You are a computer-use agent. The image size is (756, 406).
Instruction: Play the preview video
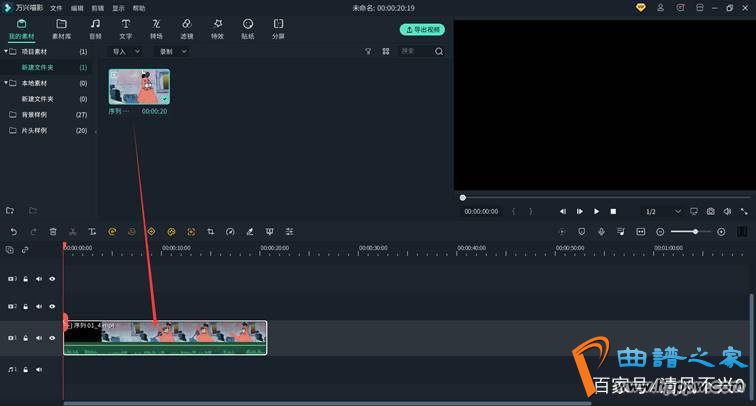pos(596,211)
